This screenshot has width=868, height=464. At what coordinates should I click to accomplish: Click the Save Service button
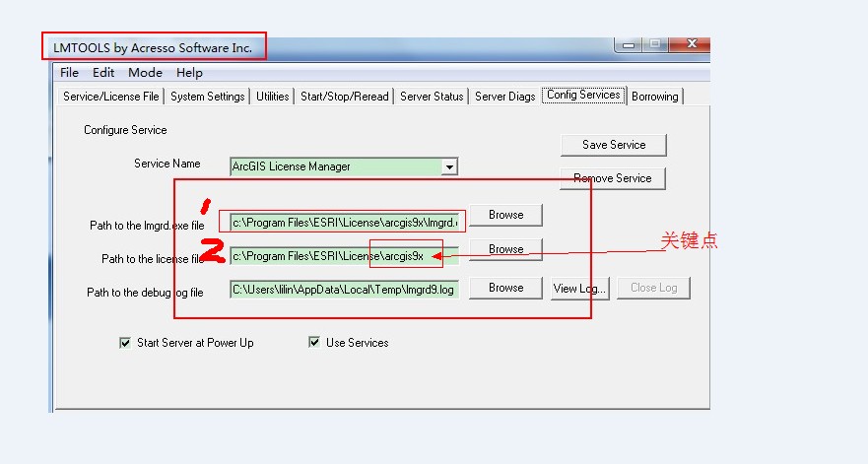(614, 145)
